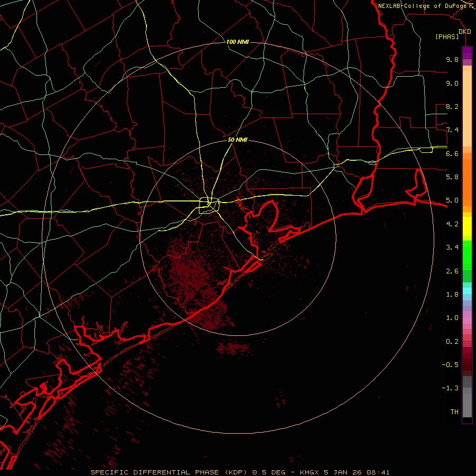Click the DKD label above the color bar

(x=464, y=32)
